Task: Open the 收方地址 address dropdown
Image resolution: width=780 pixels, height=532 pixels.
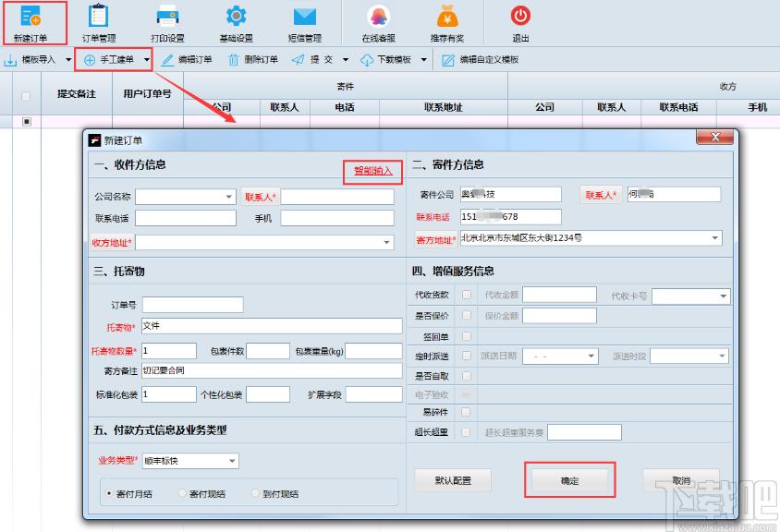Action: tap(386, 243)
